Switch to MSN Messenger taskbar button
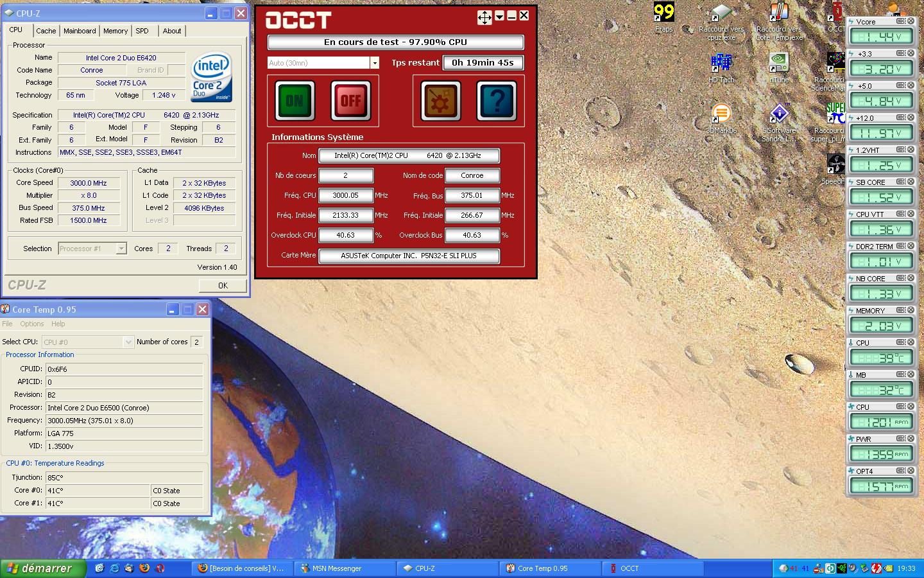This screenshot has height=578, width=924. (345, 568)
